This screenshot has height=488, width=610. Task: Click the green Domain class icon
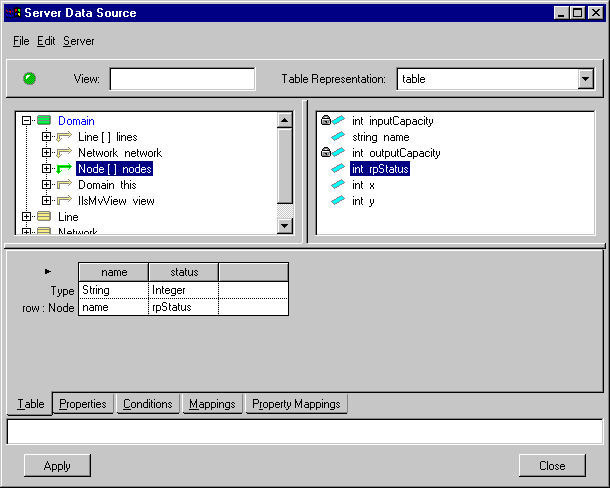[43, 121]
